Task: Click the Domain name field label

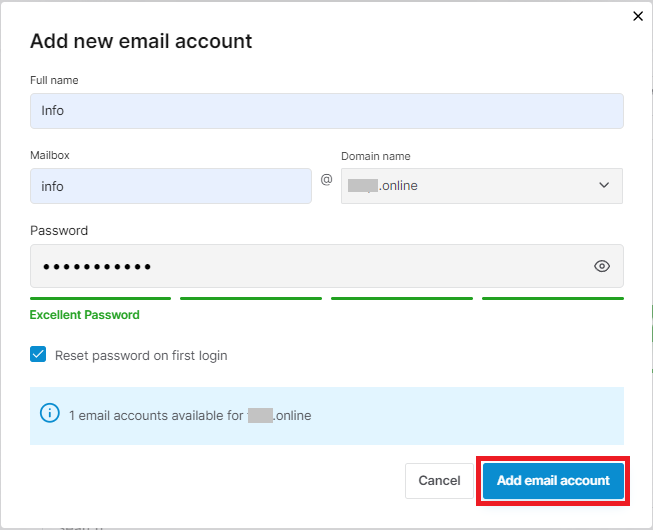Action: [x=376, y=156]
